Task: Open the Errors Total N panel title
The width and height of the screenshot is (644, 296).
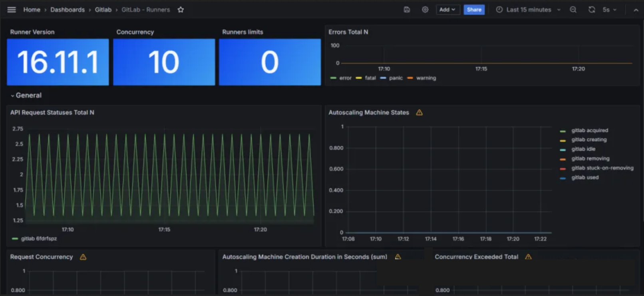Action: click(x=348, y=32)
